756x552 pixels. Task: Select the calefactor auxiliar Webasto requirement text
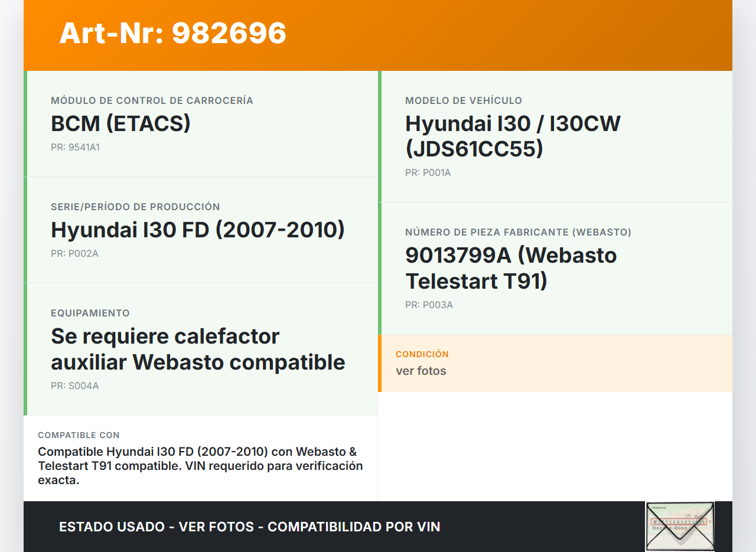(197, 349)
